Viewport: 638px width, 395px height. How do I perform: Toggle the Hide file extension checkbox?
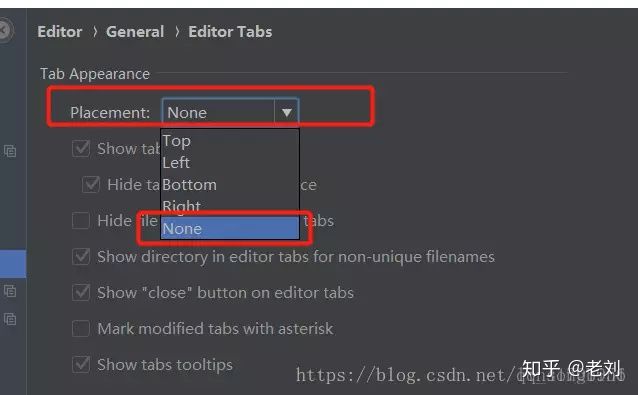[x=81, y=221]
